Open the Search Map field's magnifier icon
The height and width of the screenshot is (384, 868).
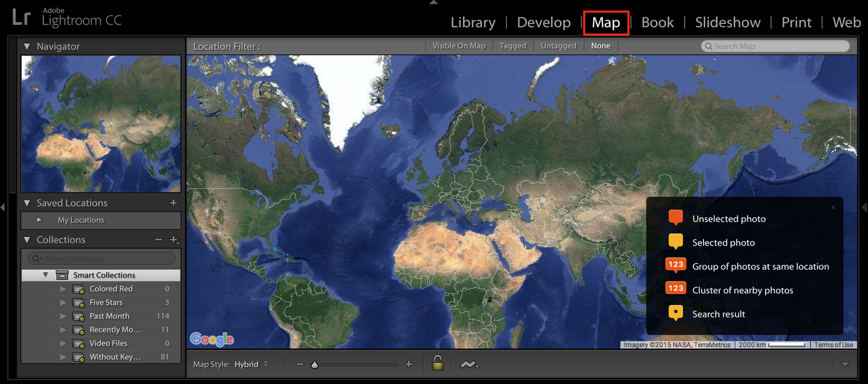(x=709, y=46)
